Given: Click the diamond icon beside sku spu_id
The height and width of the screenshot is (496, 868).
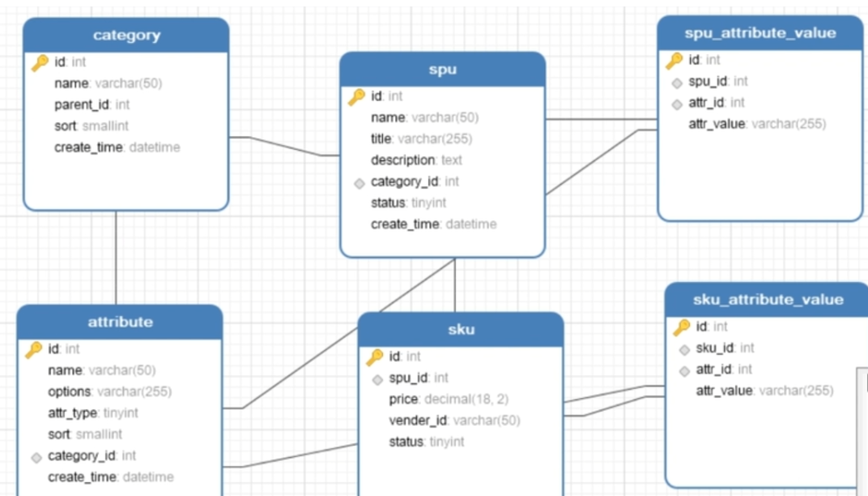Looking at the screenshot, I should click(x=377, y=379).
